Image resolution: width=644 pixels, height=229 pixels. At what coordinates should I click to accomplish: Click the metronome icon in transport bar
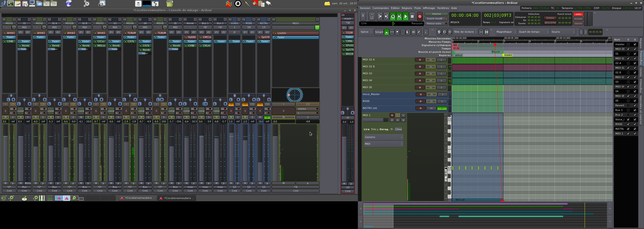click(372, 17)
